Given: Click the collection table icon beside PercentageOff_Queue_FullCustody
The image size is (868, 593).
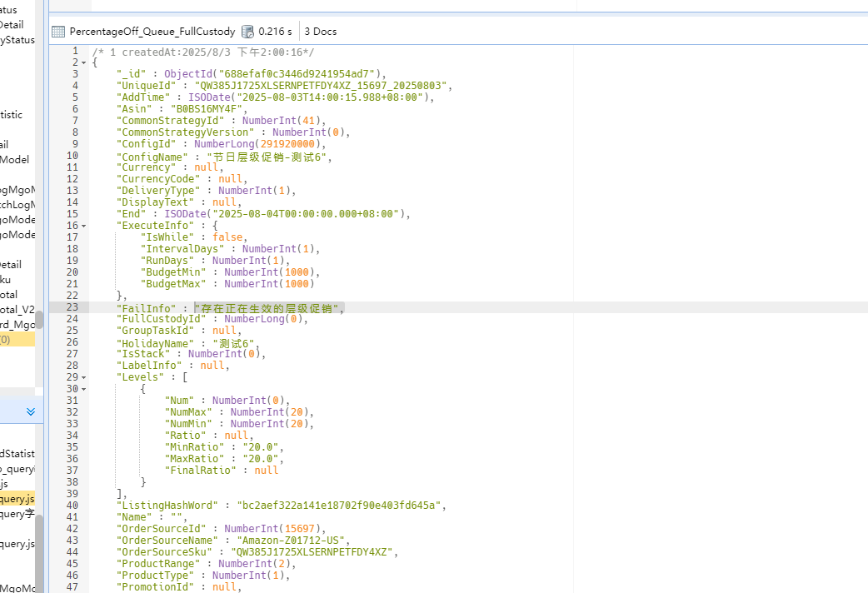Looking at the screenshot, I should [x=58, y=32].
